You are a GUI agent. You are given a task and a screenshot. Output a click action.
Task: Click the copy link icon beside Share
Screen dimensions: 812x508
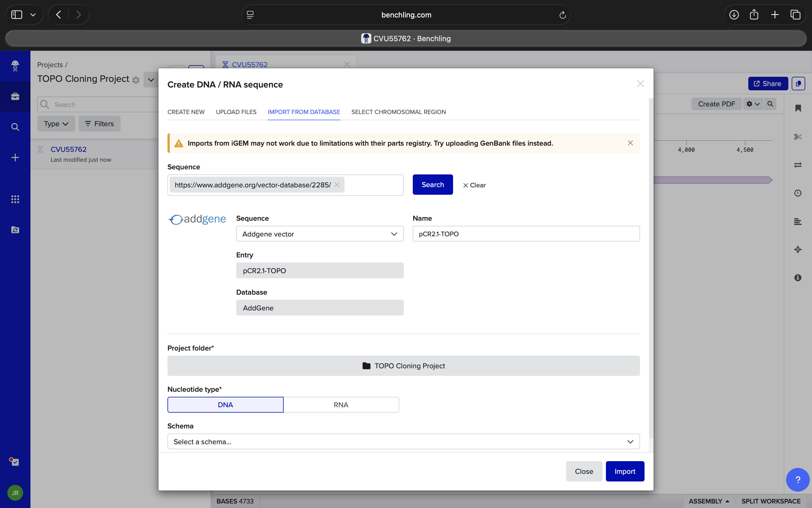pos(798,84)
